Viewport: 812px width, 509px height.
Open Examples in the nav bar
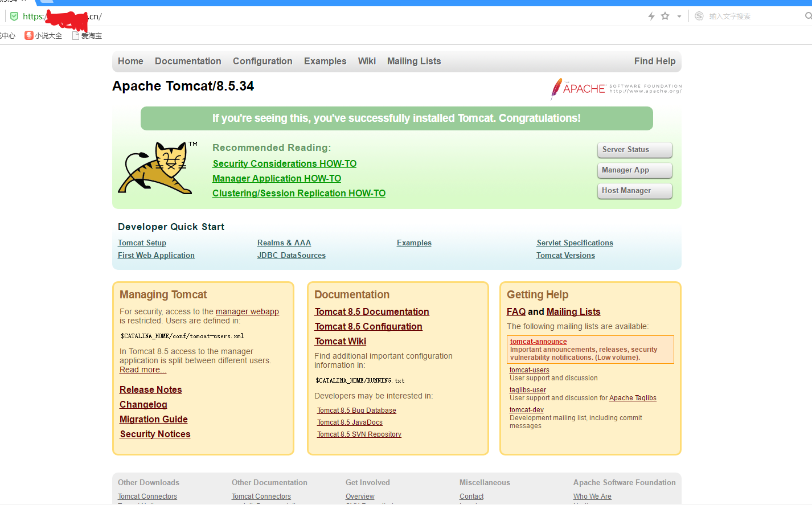325,61
